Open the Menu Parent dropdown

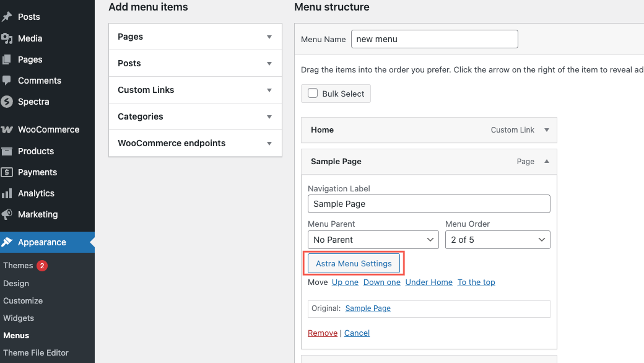click(373, 240)
